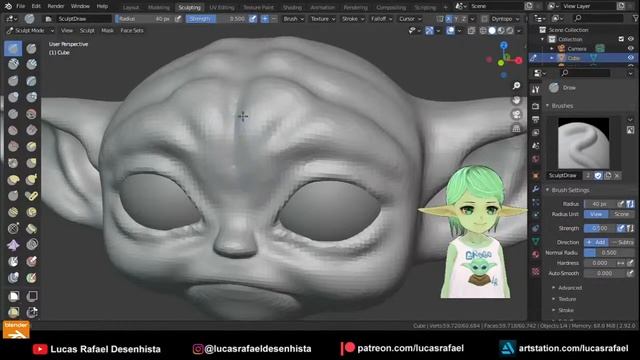Switch to the Layout workspace tab
This screenshot has height=360, width=640.
tap(131, 7)
